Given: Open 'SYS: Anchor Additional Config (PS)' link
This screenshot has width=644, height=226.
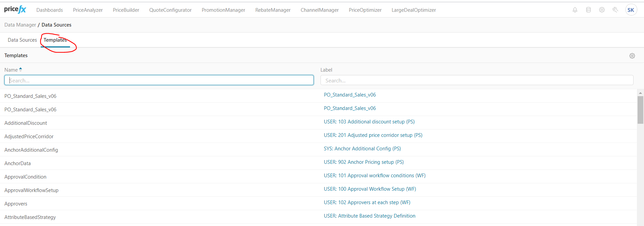Looking at the screenshot, I should [x=362, y=149].
